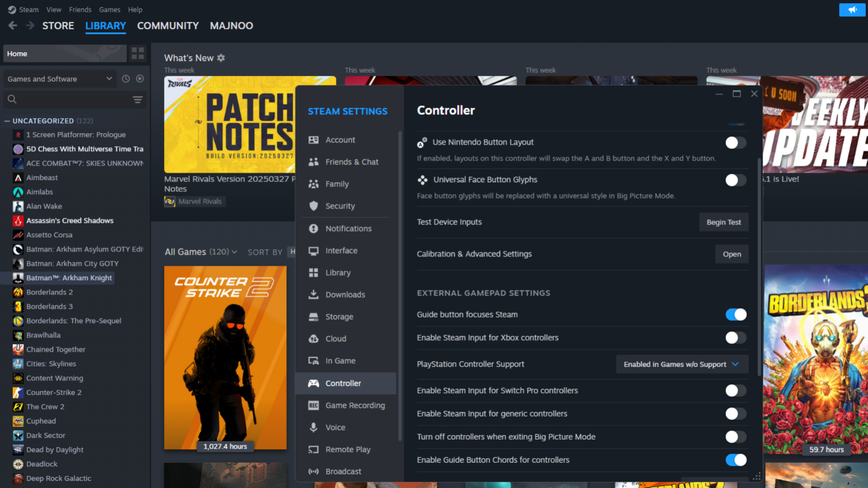The width and height of the screenshot is (868, 488).
Task: Open Downloads settings
Action: (x=345, y=295)
